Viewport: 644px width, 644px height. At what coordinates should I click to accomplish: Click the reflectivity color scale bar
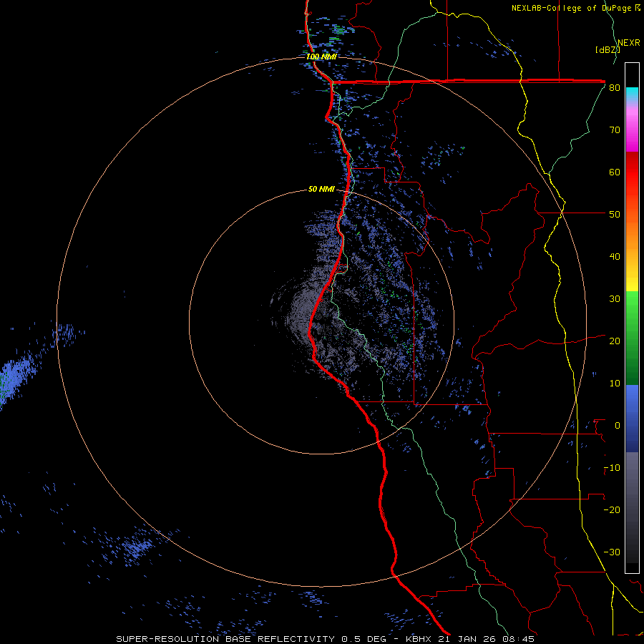pyautogui.click(x=632, y=318)
